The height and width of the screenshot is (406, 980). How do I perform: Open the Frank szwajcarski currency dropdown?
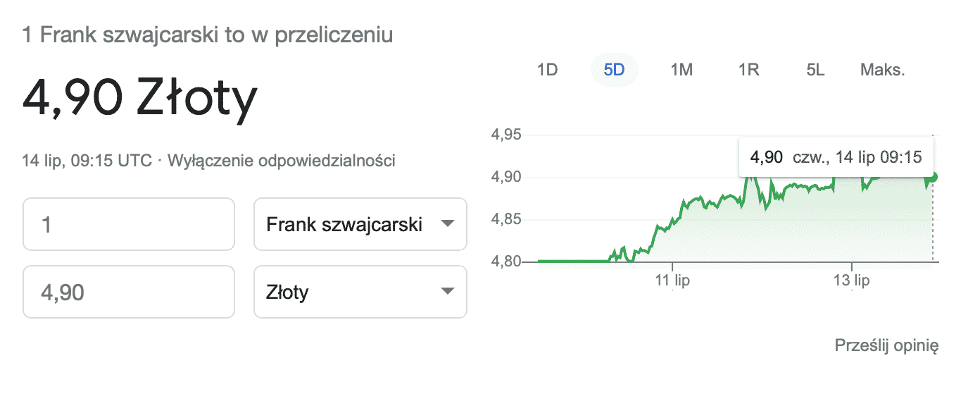coord(360,224)
